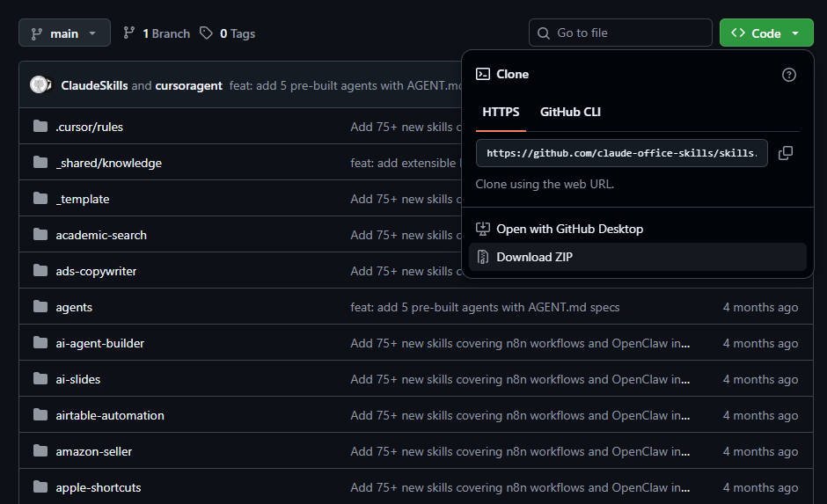Open the main branch dropdown

[x=64, y=33]
